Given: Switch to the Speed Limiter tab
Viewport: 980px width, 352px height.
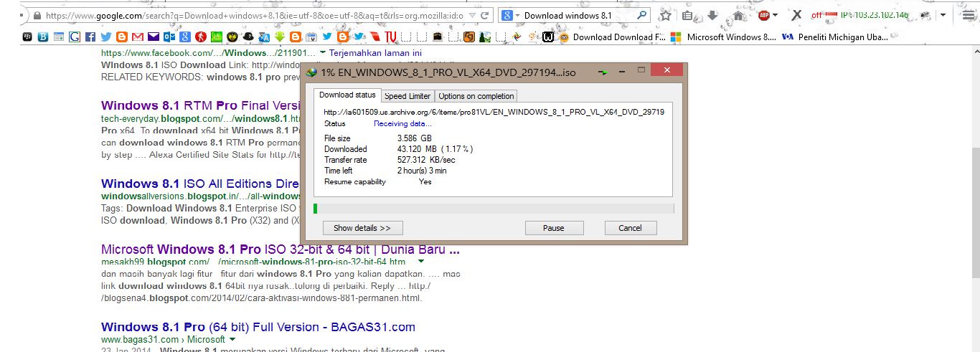Looking at the screenshot, I should [x=407, y=96].
